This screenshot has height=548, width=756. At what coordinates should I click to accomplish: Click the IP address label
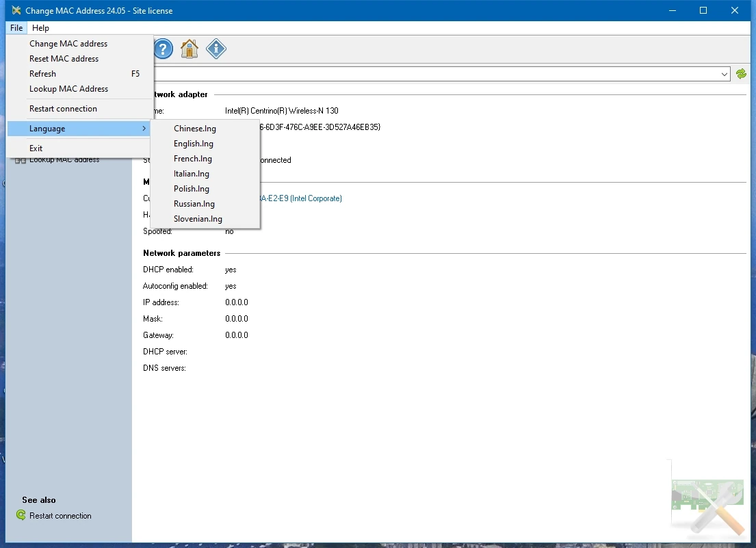point(161,302)
